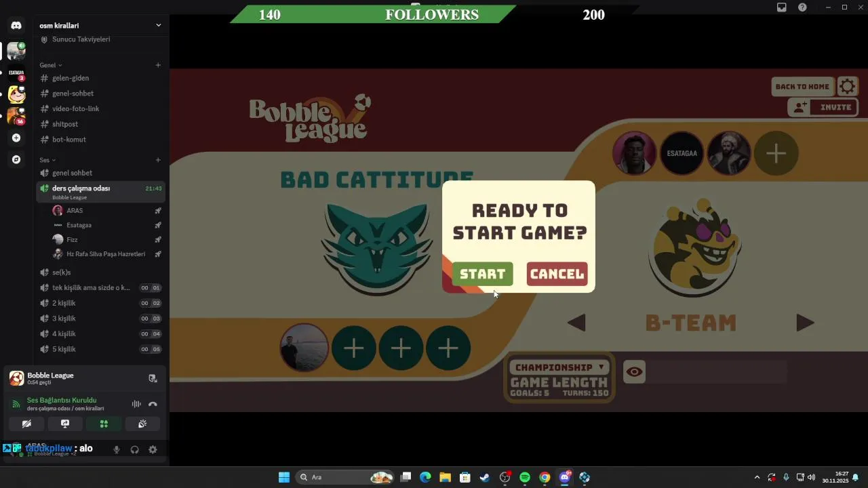Toggle microphone mute in user panel
This screenshot has height=488, width=868.
click(117, 449)
